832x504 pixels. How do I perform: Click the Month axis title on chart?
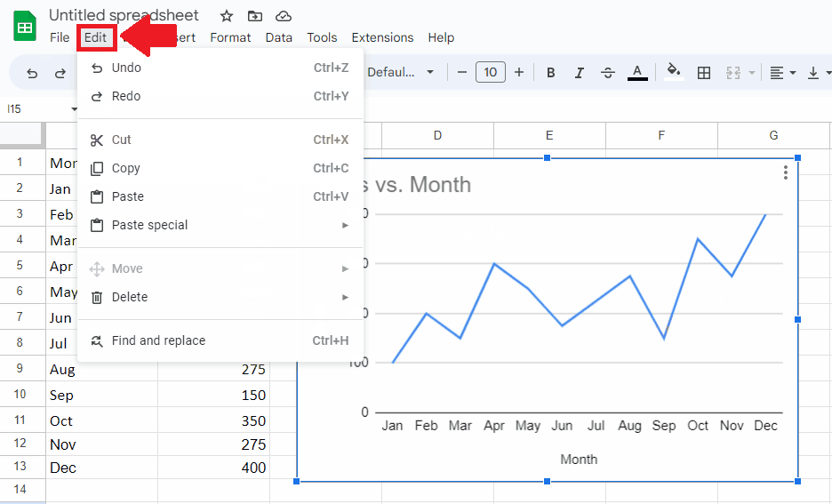click(579, 460)
